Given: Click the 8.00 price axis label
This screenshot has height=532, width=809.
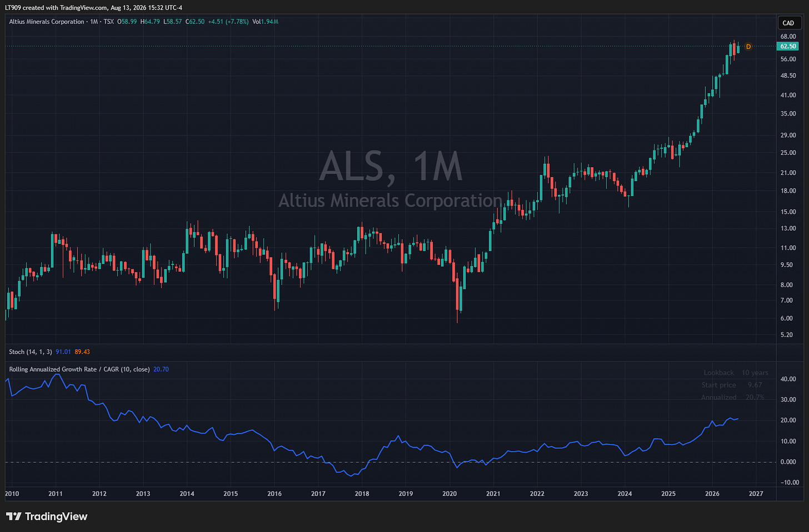Looking at the screenshot, I should (786, 285).
